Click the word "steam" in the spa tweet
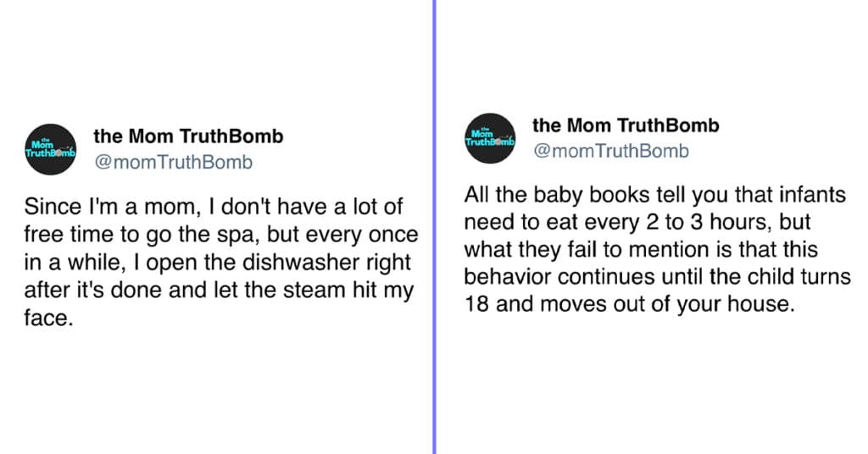The height and width of the screenshot is (454, 868). coord(314,290)
